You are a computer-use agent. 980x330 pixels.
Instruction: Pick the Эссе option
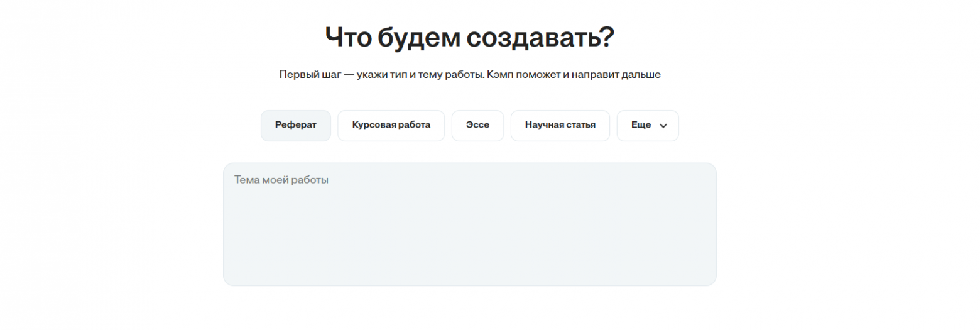(x=477, y=125)
